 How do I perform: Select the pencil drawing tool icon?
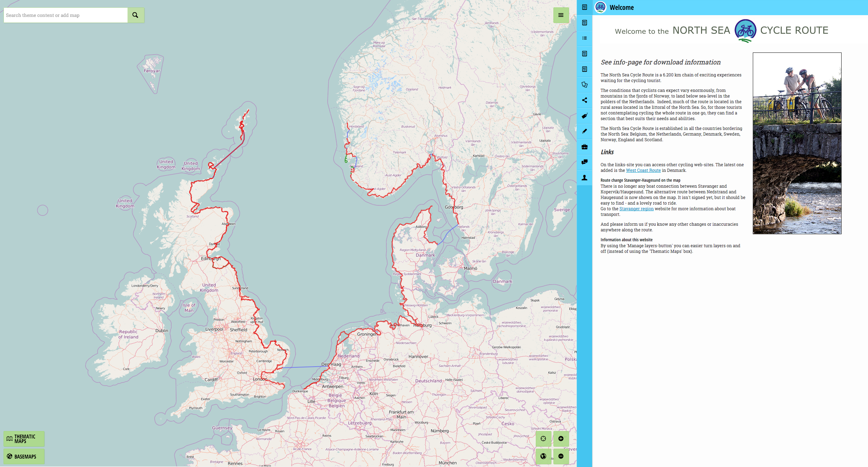tap(584, 131)
